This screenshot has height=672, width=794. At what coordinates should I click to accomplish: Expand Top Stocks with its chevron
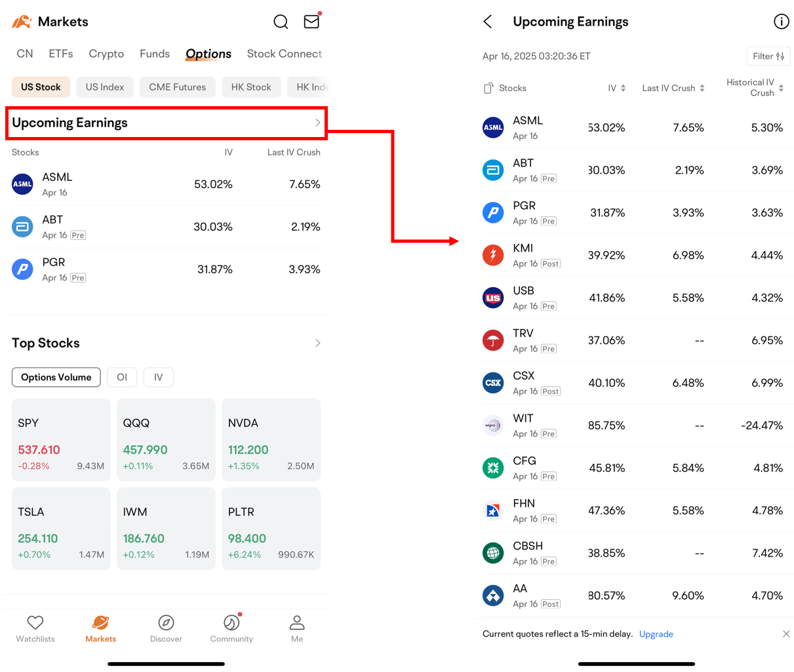[318, 343]
